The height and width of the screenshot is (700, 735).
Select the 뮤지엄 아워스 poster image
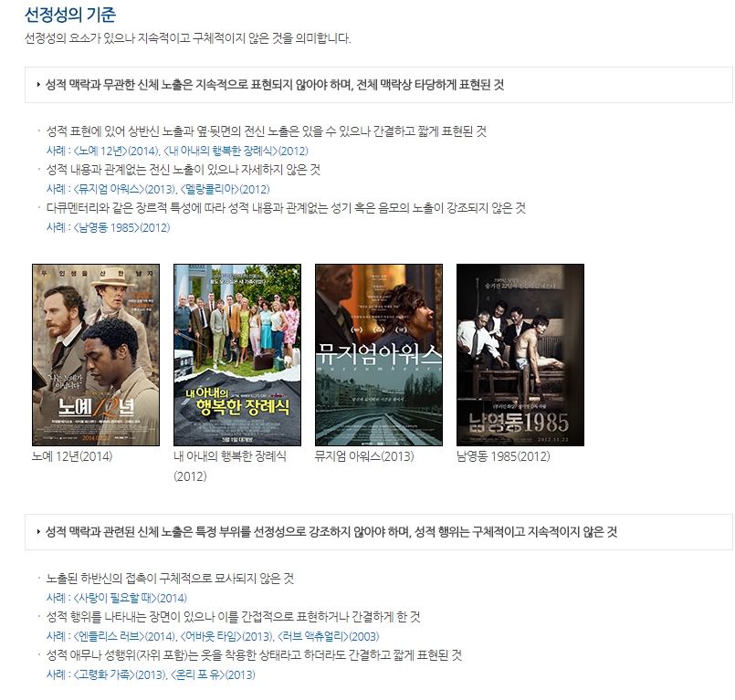379,355
